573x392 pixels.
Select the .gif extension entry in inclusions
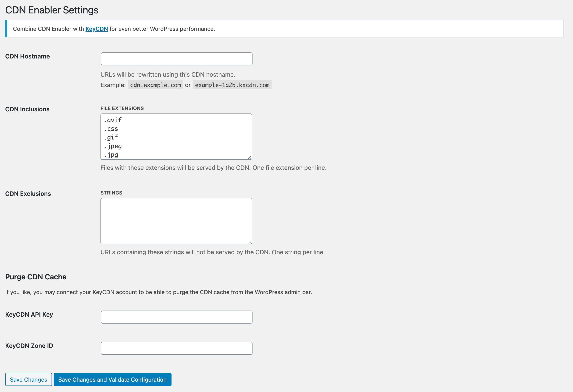(112, 137)
